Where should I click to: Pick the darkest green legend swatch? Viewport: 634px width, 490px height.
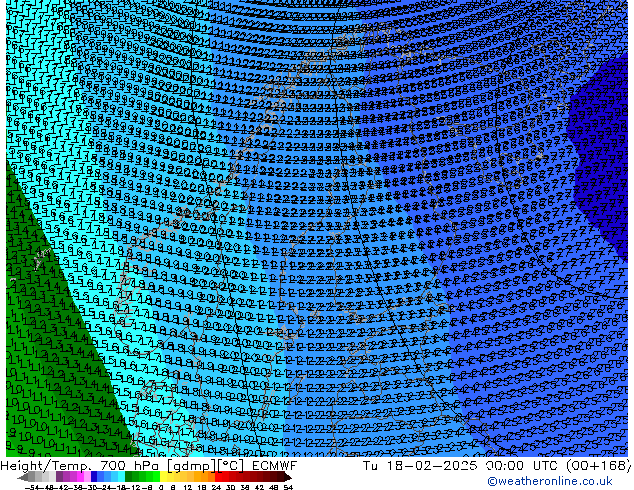(x=129, y=477)
